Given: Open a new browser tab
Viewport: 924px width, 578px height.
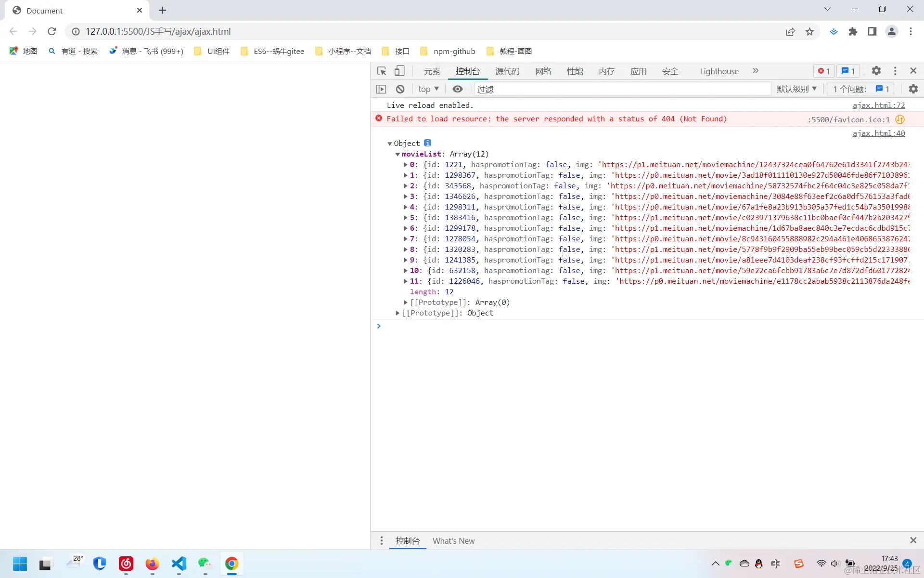Looking at the screenshot, I should 163,10.
